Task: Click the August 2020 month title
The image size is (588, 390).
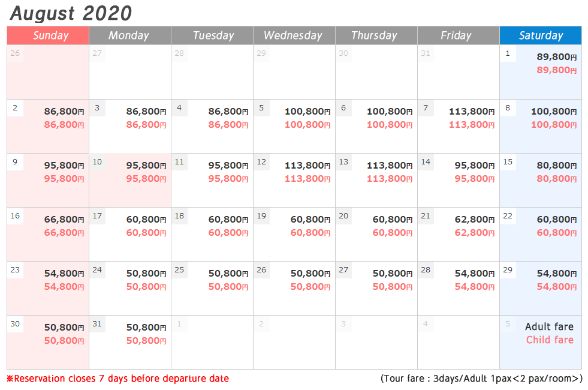Action: point(71,14)
